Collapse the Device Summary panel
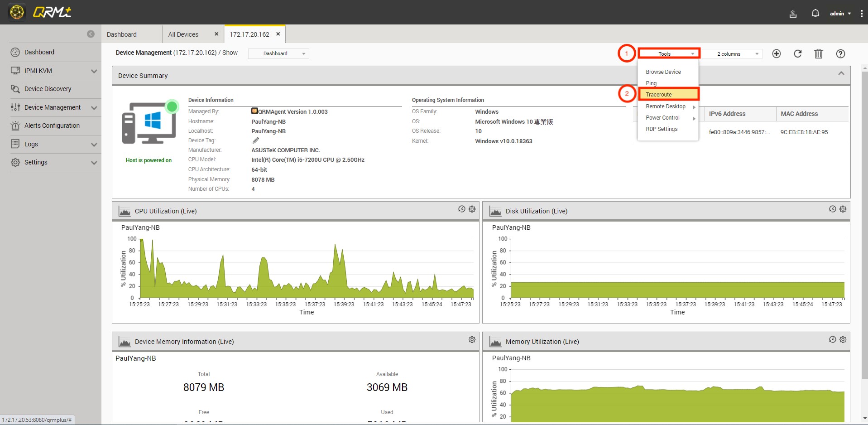This screenshot has height=425, width=868. coord(841,73)
